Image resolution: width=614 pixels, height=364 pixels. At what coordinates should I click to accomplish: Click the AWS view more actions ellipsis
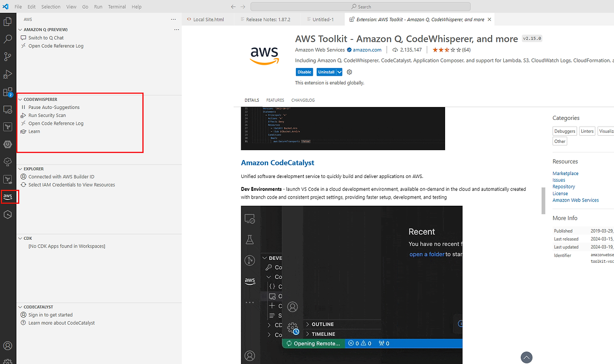(x=173, y=20)
